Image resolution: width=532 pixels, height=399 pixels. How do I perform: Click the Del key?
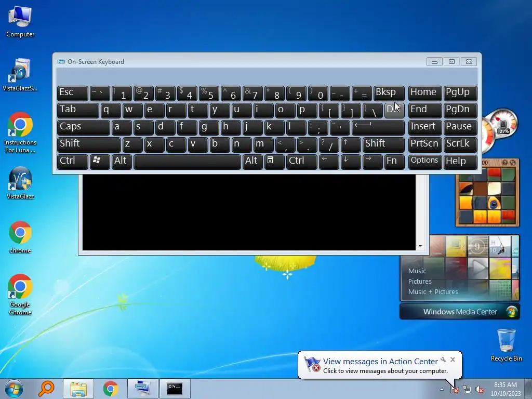point(394,110)
